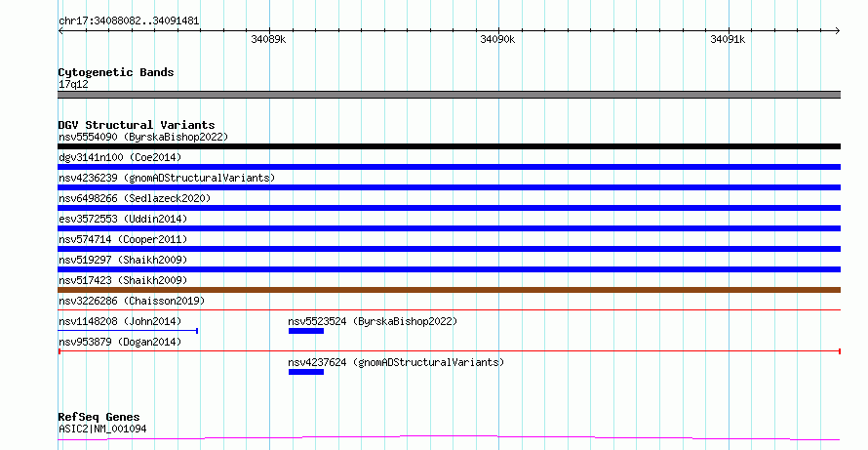The width and height of the screenshot is (868, 450).
Task: Click the brown nsv517423 variant bar
Action: coord(449,290)
